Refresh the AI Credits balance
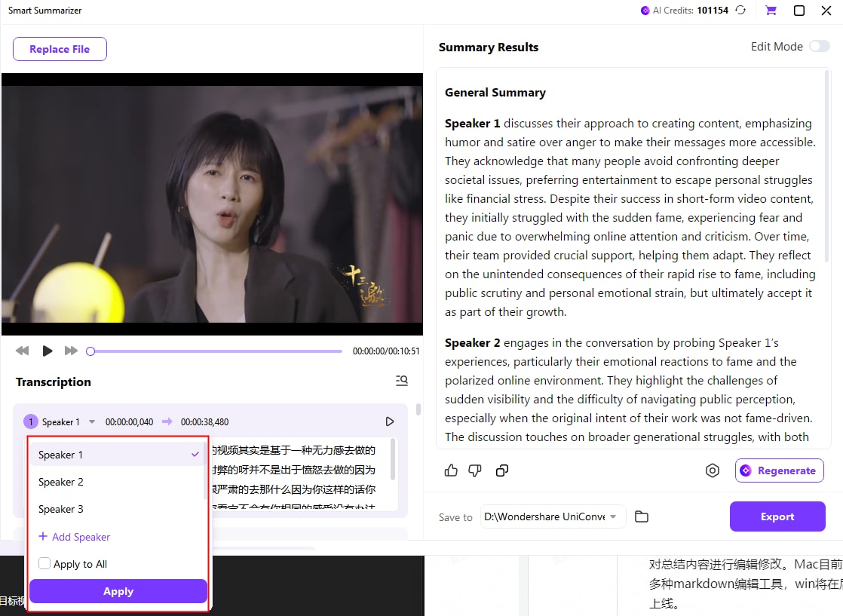The image size is (843, 616). 740,11
